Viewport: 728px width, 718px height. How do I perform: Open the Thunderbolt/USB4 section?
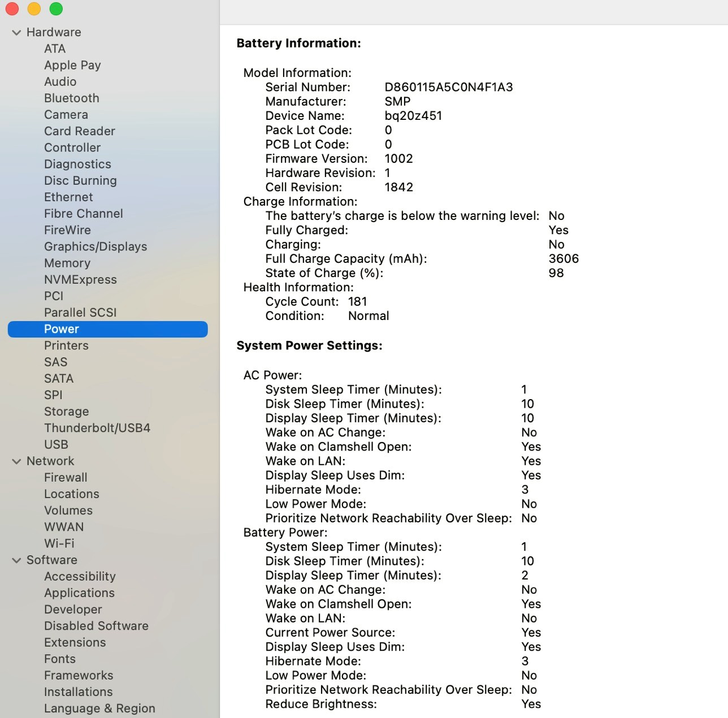point(97,428)
